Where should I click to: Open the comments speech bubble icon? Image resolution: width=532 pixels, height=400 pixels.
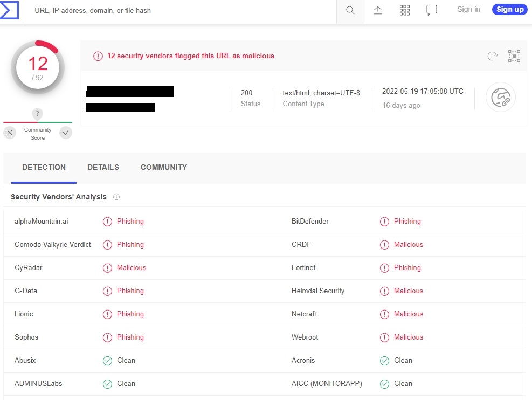(432, 10)
